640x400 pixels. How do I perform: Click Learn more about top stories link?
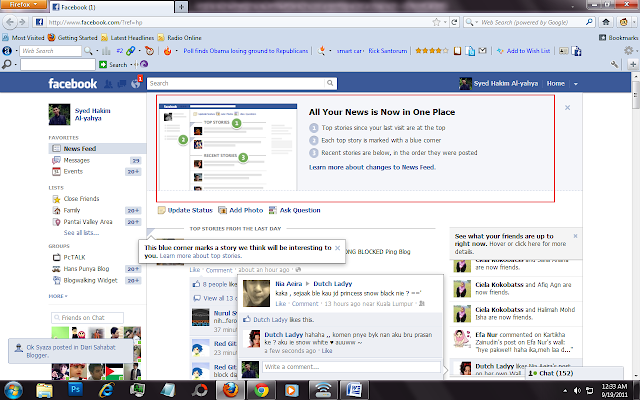(x=200, y=256)
